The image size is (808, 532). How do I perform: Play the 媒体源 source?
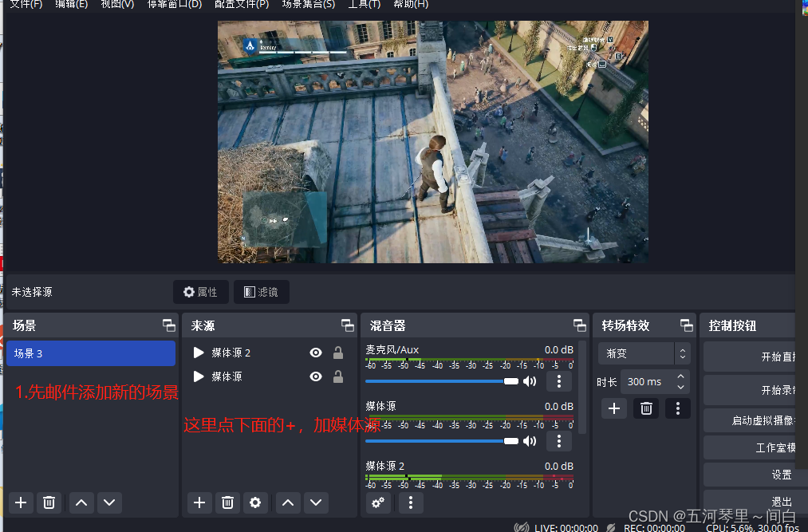point(199,376)
